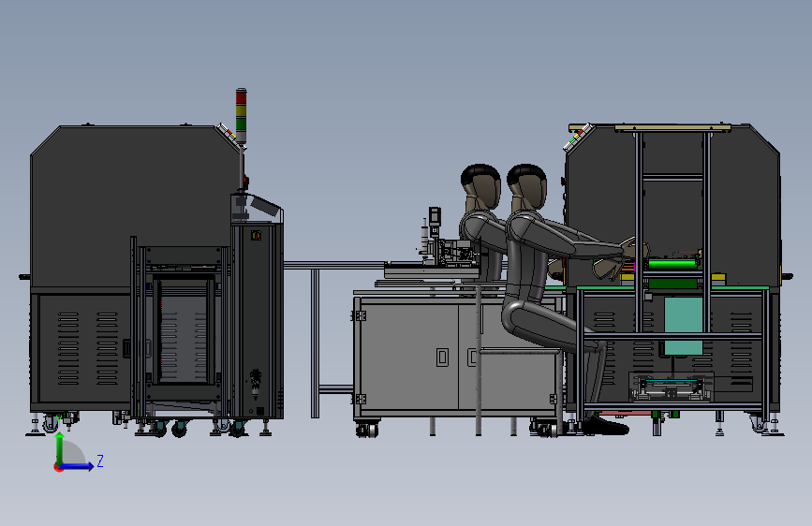Select the black shoe of the seated mannequin
Image resolution: width=812 pixels, height=526 pixels.
point(605,426)
